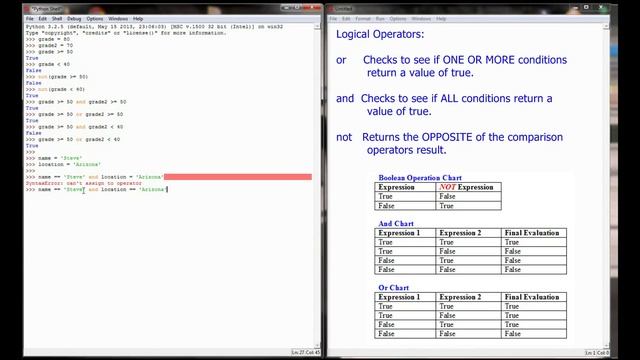Image resolution: width=640 pixels, height=360 pixels.
Task: Click the 'NOT Expression' column header
Action: [x=467, y=187]
